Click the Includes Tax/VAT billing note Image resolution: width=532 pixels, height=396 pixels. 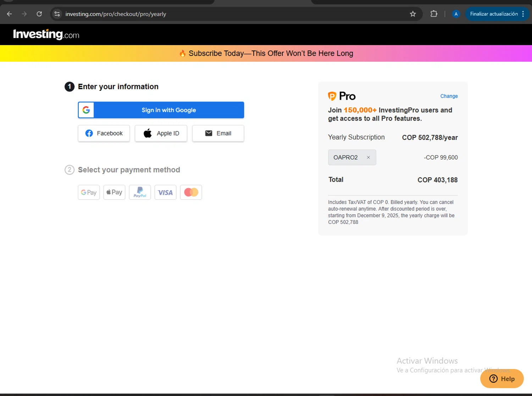click(391, 212)
